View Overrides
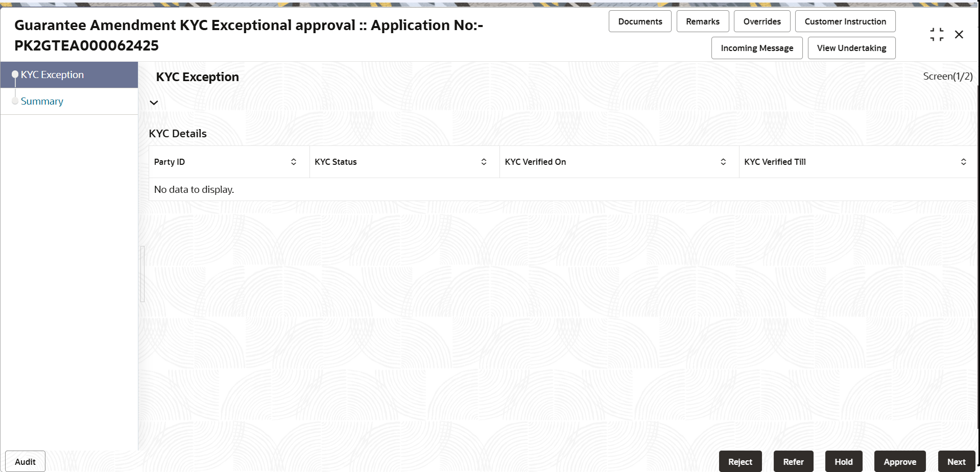The image size is (980, 472). (761, 21)
